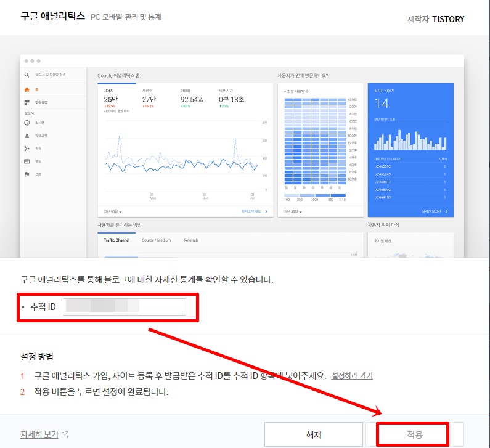
Task: Click the 행동 behavior icon
Action: pyautogui.click(x=27, y=161)
